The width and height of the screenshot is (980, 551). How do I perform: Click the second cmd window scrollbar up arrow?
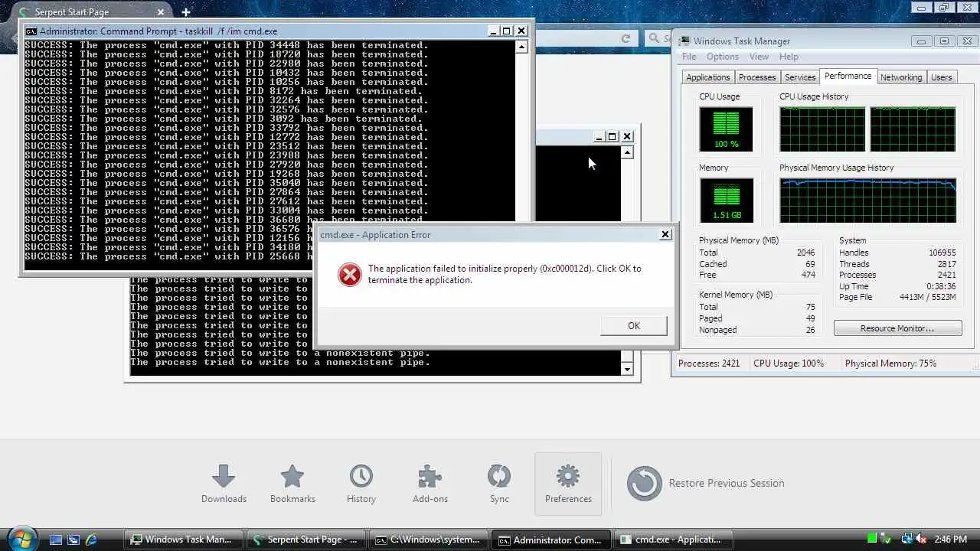click(x=627, y=153)
